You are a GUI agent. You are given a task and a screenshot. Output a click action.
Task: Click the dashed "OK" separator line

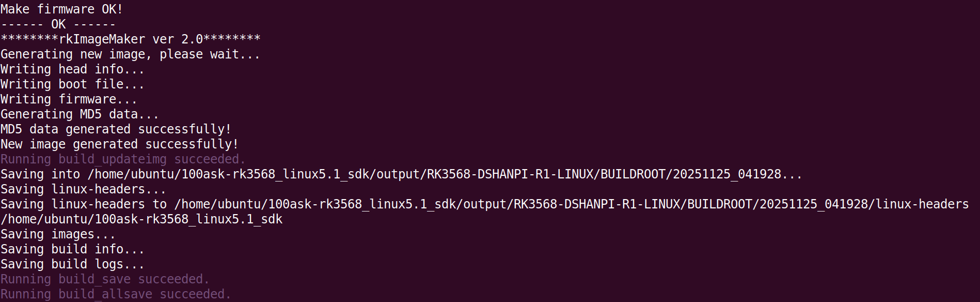pyautogui.click(x=58, y=24)
